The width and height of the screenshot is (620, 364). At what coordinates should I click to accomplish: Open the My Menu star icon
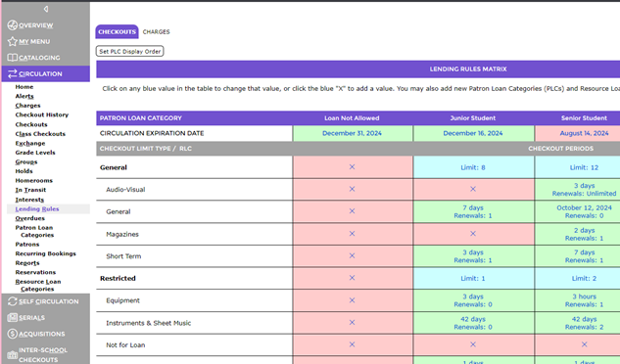pos(13,41)
